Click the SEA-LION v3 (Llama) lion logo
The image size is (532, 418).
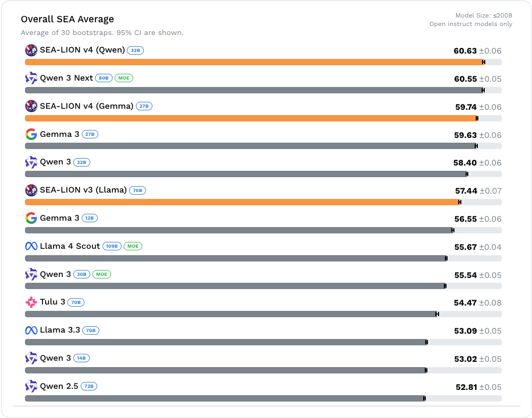[31, 190]
